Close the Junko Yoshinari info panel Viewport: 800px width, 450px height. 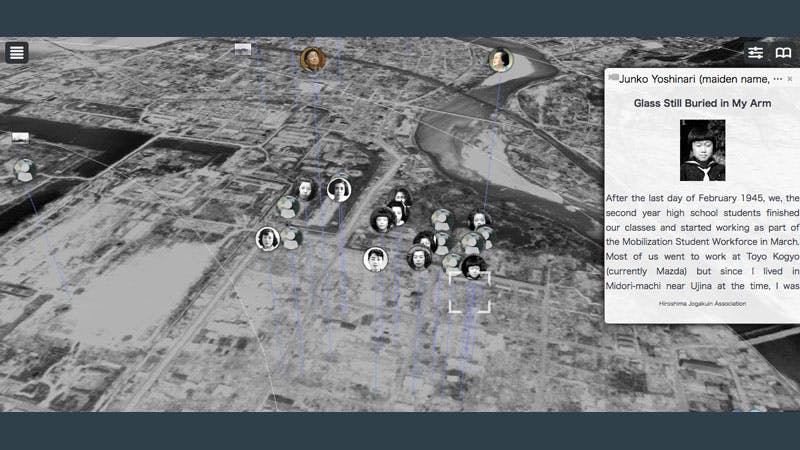[x=789, y=79]
